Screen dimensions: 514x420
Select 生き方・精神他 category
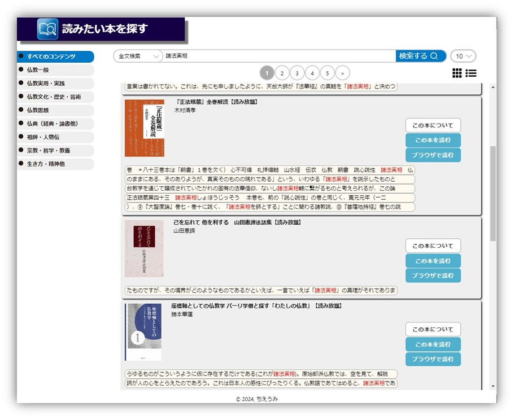pos(55,164)
